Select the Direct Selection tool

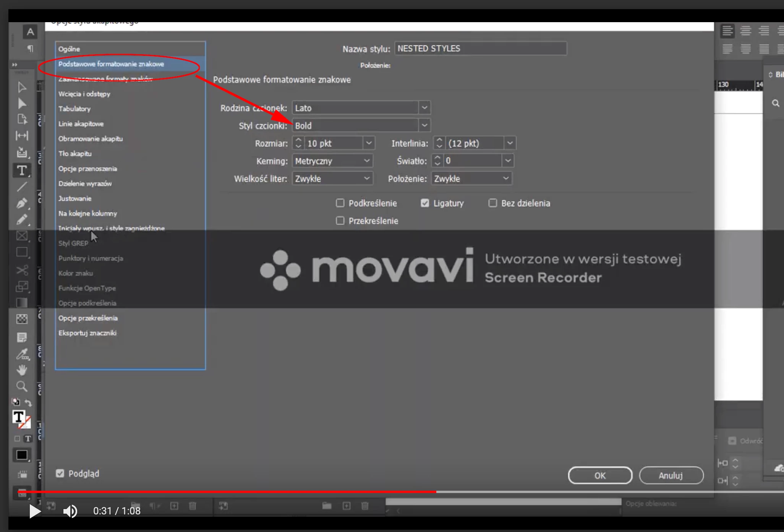tap(22, 104)
